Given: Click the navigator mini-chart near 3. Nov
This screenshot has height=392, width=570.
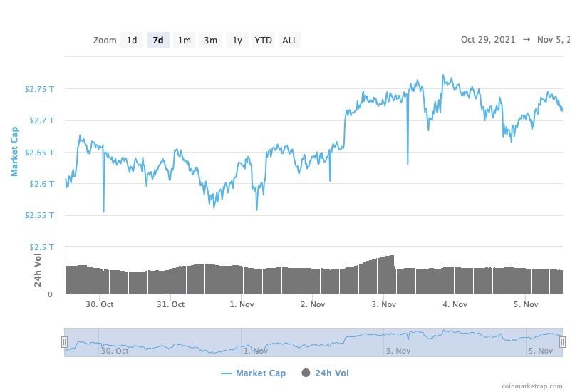Looking at the screenshot, I should 398,339.
